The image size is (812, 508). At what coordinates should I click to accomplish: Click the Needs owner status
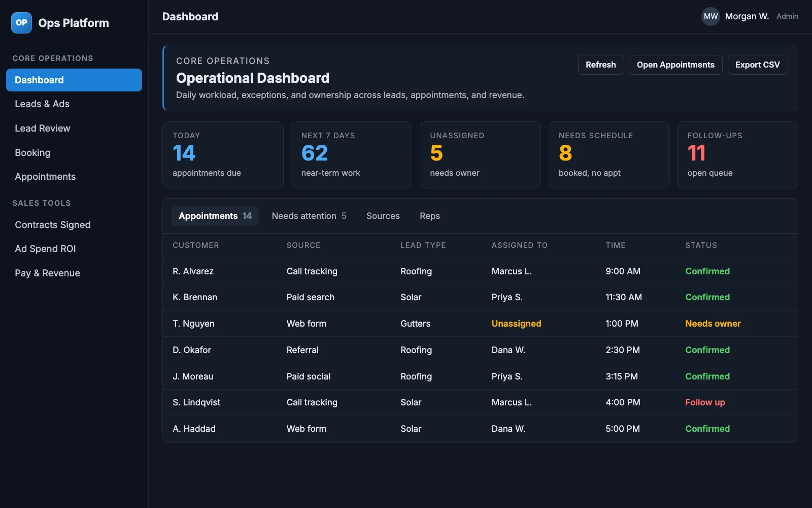pyautogui.click(x=713, y=324)
